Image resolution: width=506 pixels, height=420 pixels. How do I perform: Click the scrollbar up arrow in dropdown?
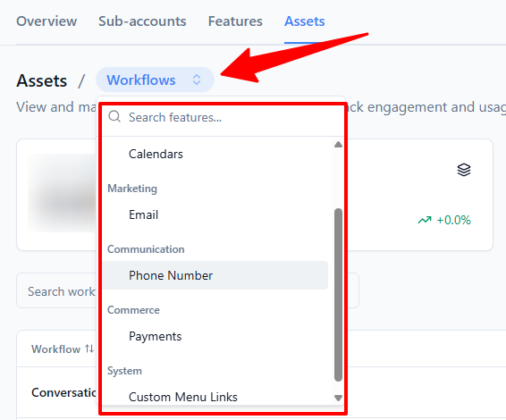pyautogui.click(x=338, y=145)
